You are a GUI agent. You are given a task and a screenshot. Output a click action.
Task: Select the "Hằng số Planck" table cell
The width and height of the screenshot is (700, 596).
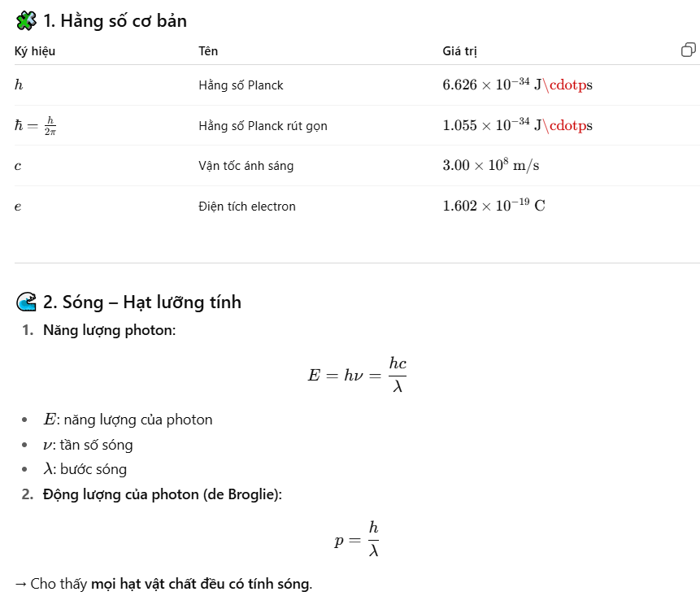point(241,85)
